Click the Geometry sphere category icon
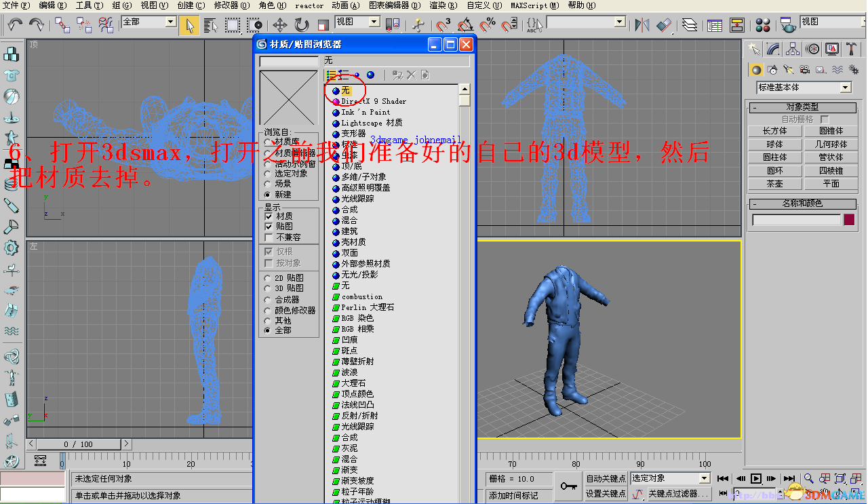This screenshot has height=504, width=868. click(756, 69)
